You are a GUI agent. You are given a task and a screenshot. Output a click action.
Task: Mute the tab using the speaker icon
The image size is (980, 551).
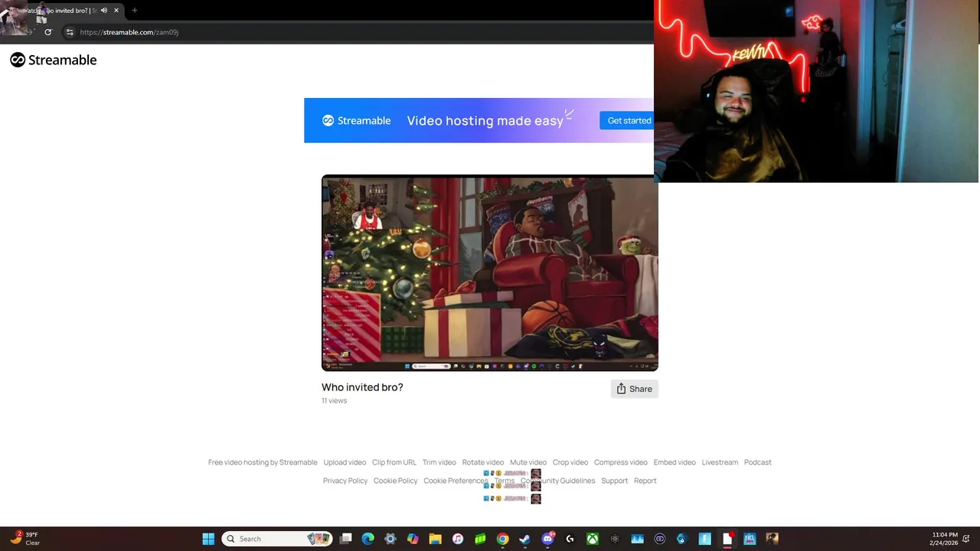[104, 11]
